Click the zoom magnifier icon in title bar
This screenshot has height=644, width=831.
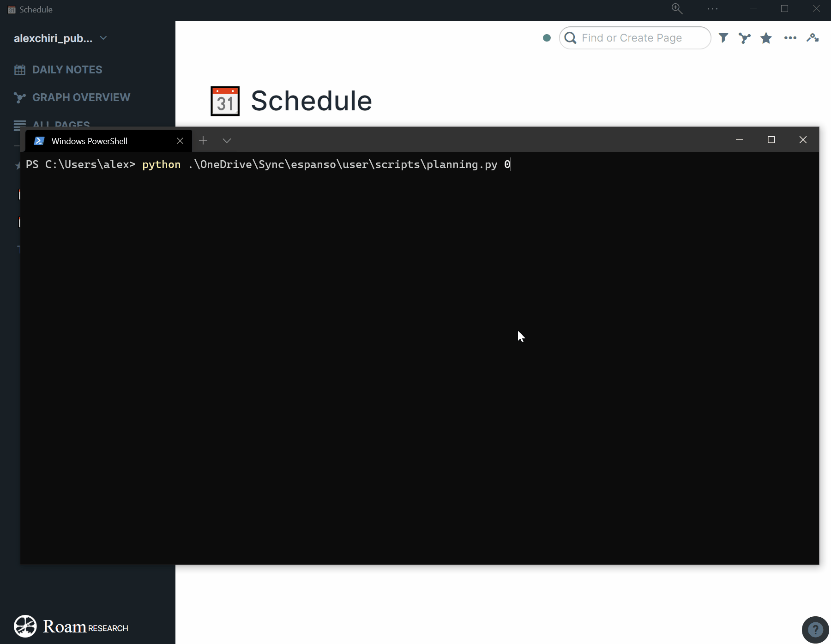point(677,9)
